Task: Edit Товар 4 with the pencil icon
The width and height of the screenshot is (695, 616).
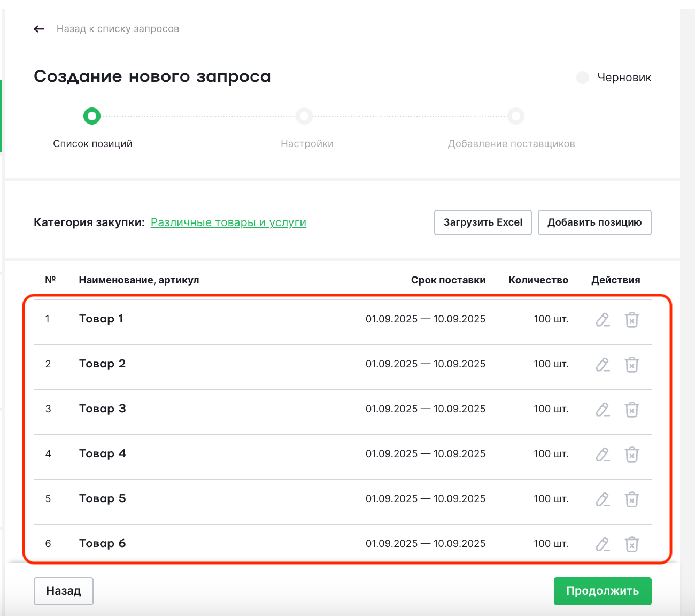Action: [x=603, y=455]
